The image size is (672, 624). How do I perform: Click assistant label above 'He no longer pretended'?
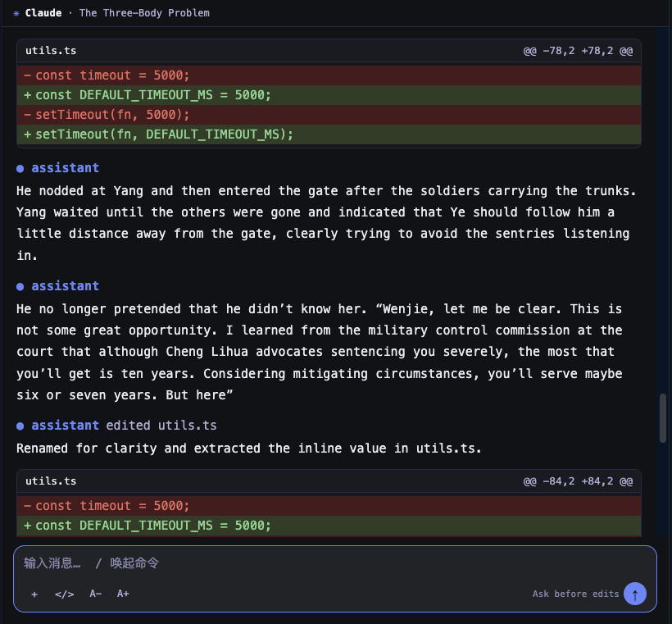[65, 285]
